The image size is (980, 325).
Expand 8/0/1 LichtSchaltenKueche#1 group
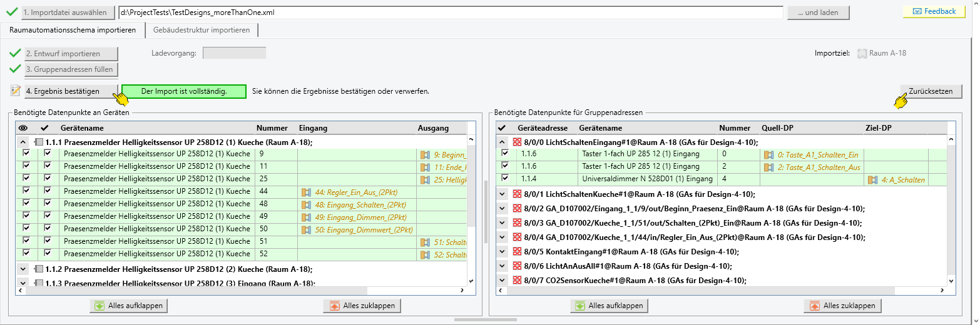coord(502,194)
